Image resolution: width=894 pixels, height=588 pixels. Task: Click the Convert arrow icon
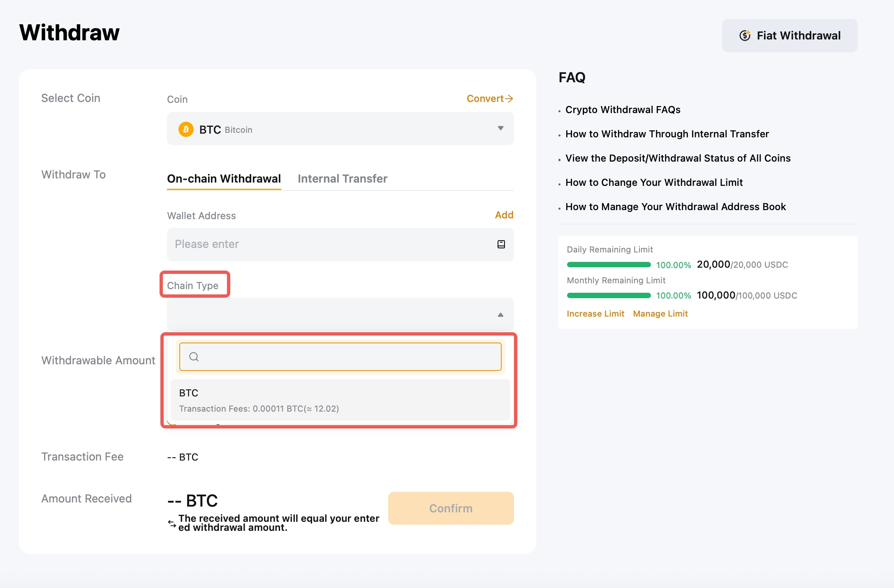509,99
